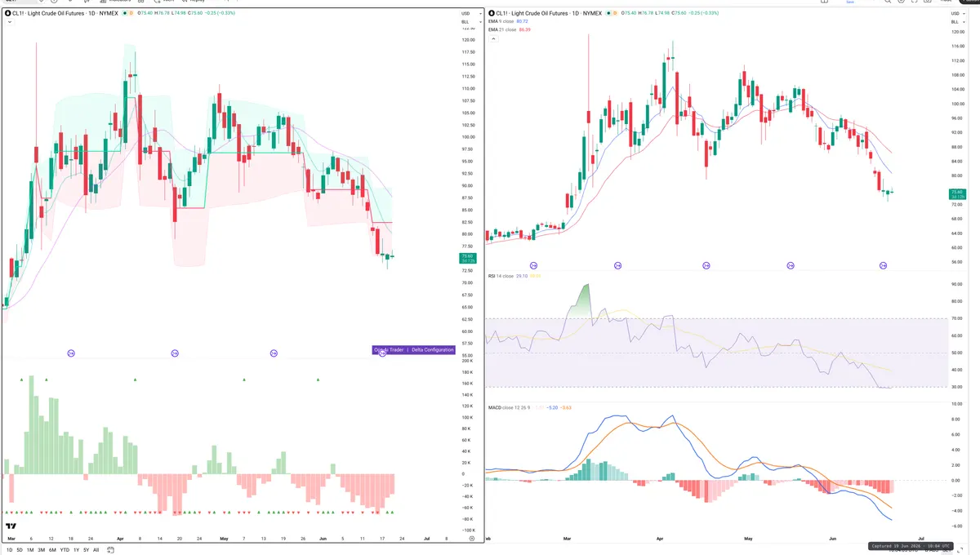This screenshot has height=555, width=980.
Task: Click the green market status dot, right chart
Action: coord(608,14)
